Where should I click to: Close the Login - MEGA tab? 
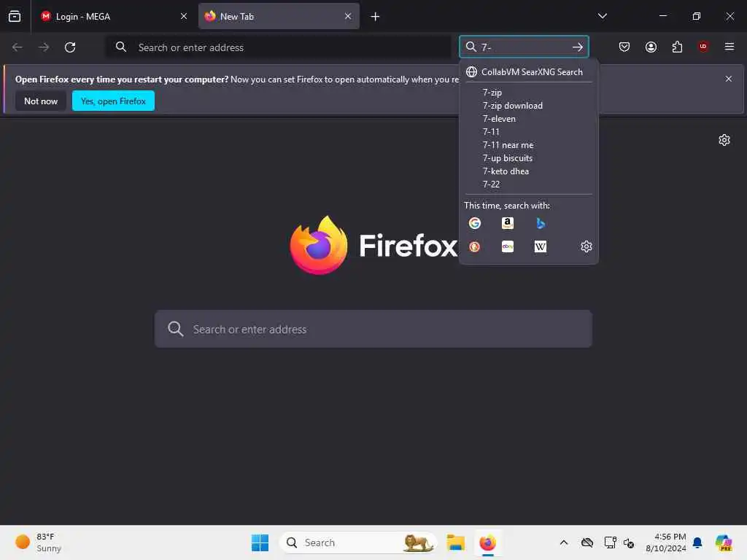[183, 16]
